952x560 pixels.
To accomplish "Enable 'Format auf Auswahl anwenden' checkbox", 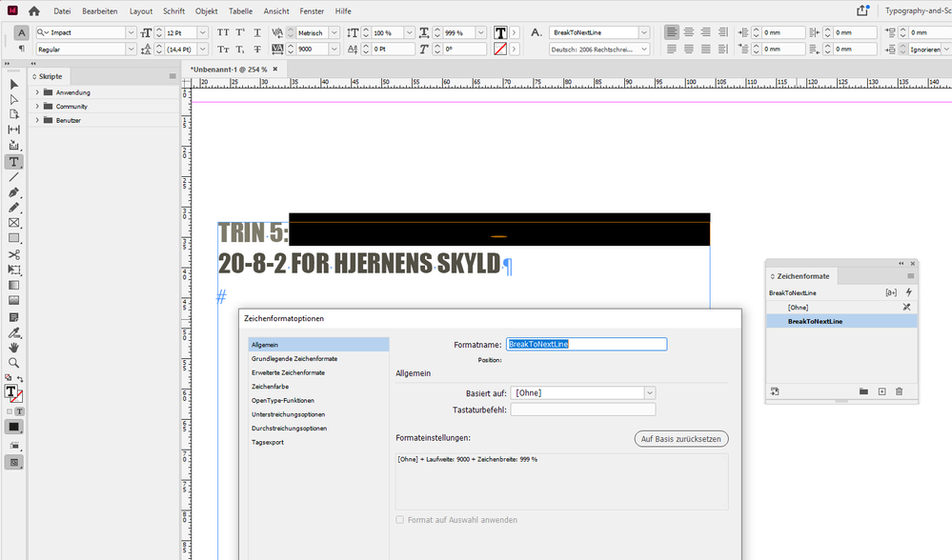I will 399,520.
